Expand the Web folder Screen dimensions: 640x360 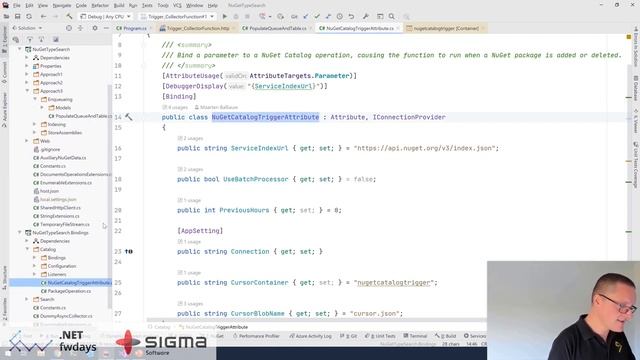pos(27,141)
